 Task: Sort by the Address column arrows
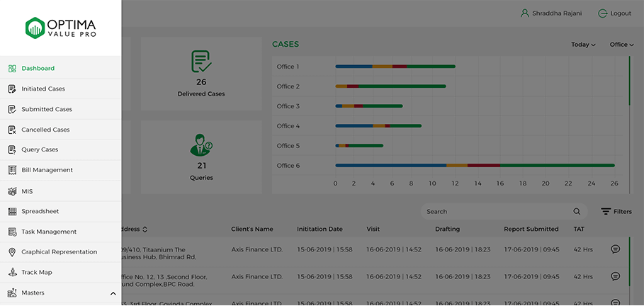[x=145, y=229]
